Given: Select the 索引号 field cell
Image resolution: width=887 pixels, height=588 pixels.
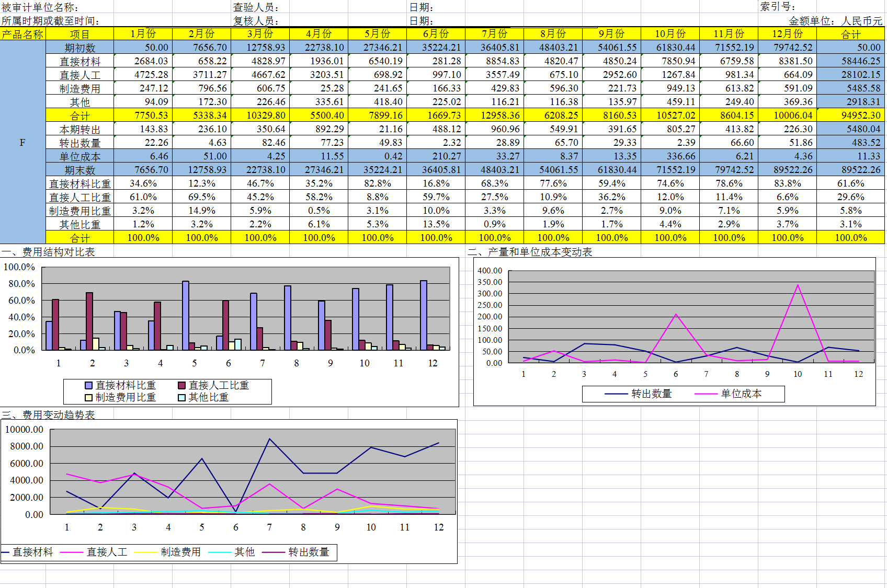Looking at the screenshot, I should pos(778,7).
